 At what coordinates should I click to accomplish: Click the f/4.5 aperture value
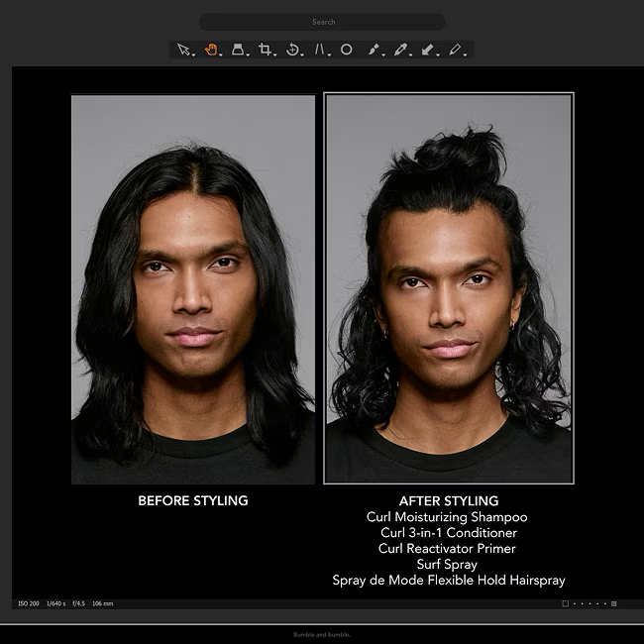(79, 603)
